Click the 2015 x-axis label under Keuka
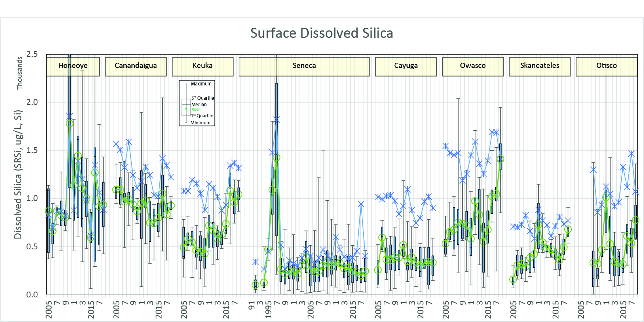This screenshot has height=322, width=644. [227, 310]
